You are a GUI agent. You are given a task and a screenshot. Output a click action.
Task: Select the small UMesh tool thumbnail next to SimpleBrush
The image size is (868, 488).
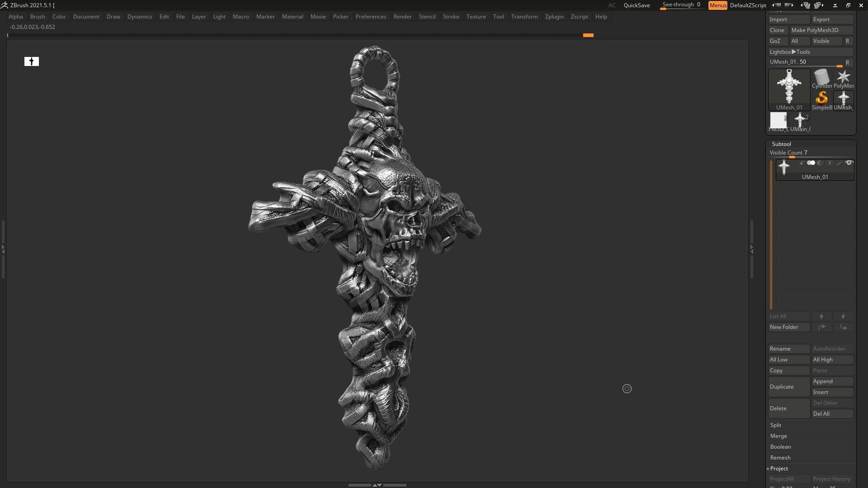point(843,100)
